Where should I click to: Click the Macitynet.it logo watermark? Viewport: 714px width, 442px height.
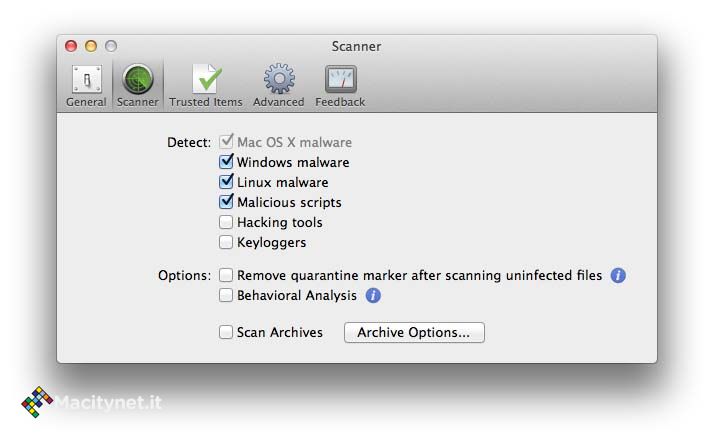tap(92, 402)
